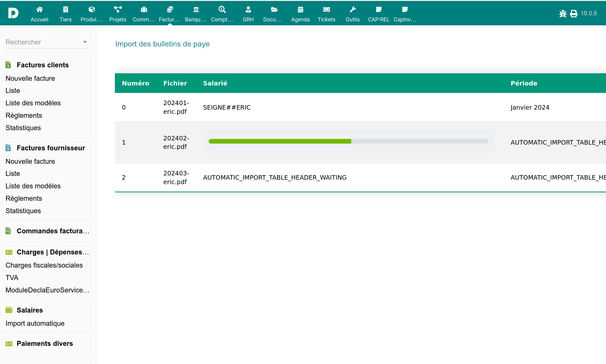Image resolution: width=606 pixels, height=364 pixels.
Task: Click the Période column header
Action: click(x=524, y=83)
